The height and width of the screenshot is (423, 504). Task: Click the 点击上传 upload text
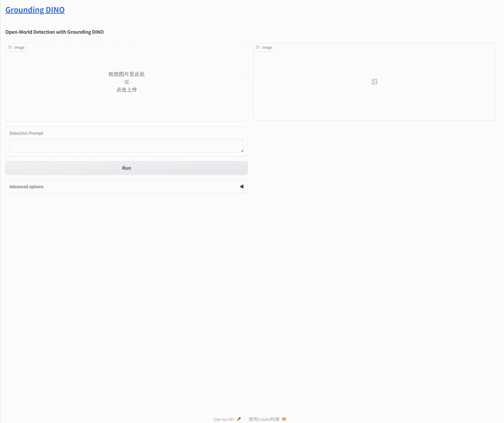click(127, 90)
